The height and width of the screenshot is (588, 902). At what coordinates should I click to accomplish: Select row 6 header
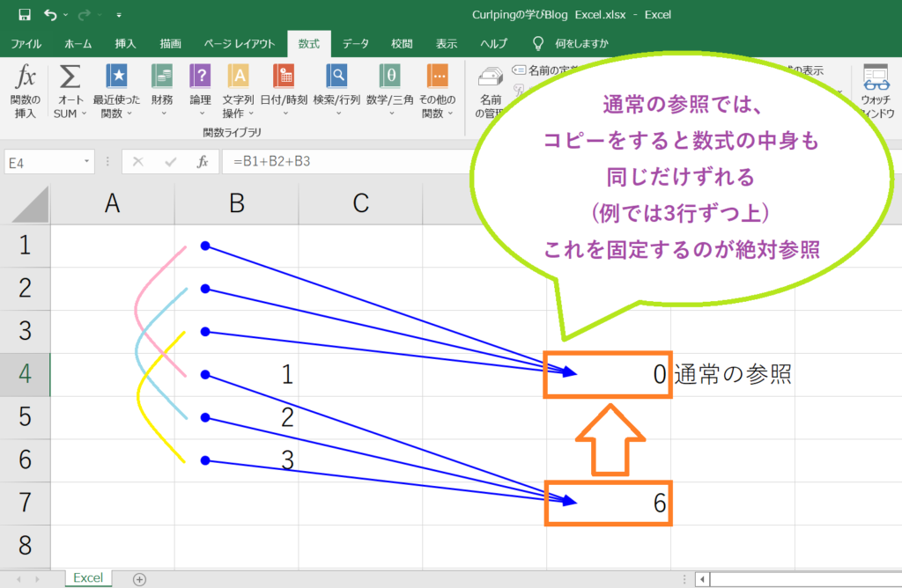[25, 459]
